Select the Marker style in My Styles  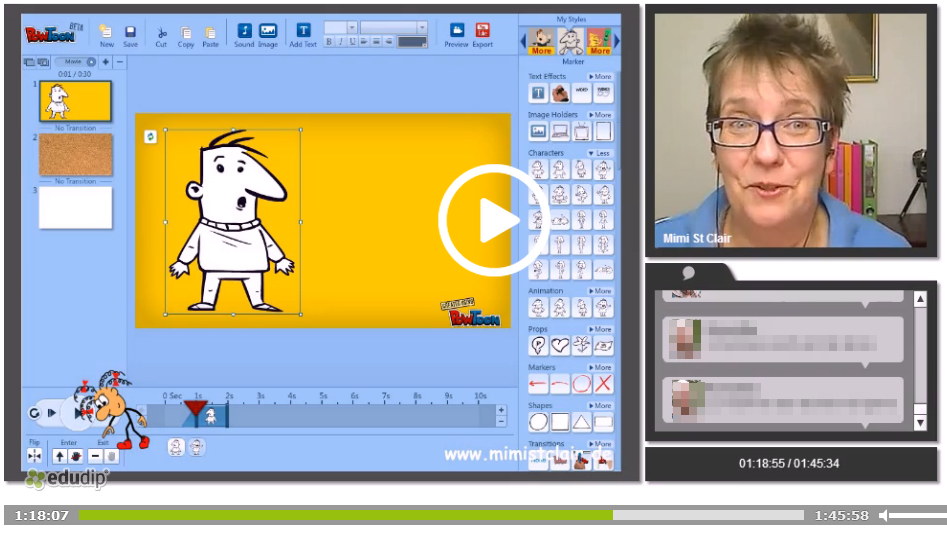[x=571, y=42]
